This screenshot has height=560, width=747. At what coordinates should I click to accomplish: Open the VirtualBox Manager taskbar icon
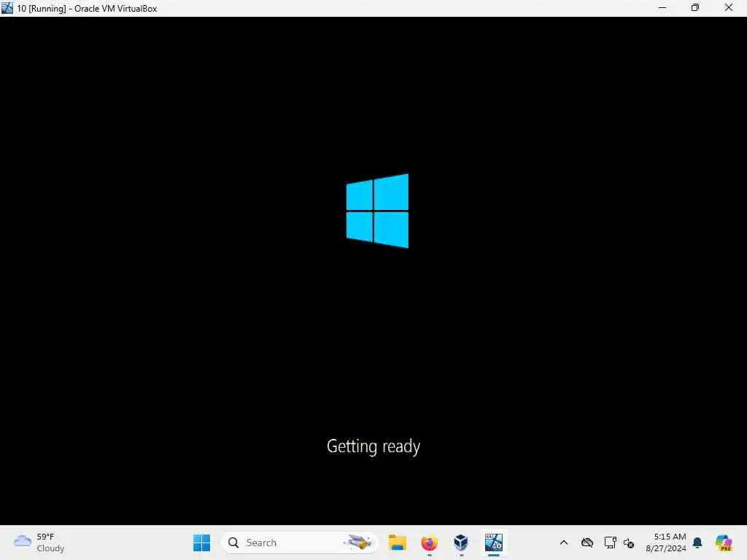(x=461, y=542)
